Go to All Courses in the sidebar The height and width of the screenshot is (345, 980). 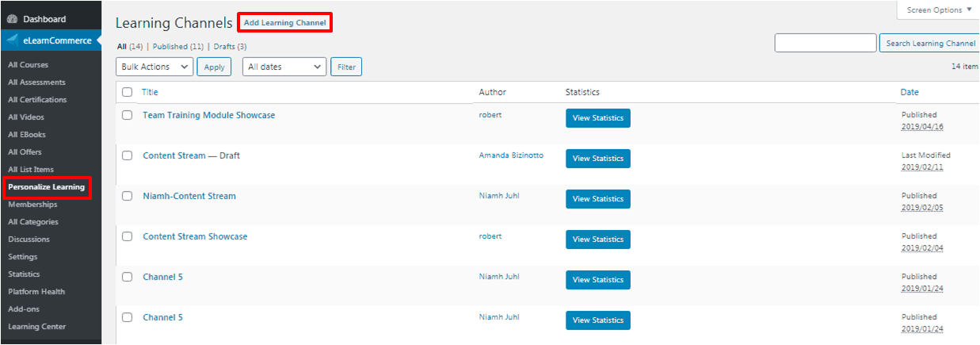tap(28, 65)
